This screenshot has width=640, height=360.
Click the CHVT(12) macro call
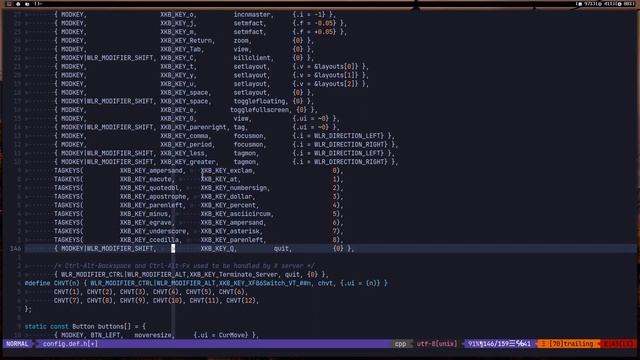click(240, 300)
